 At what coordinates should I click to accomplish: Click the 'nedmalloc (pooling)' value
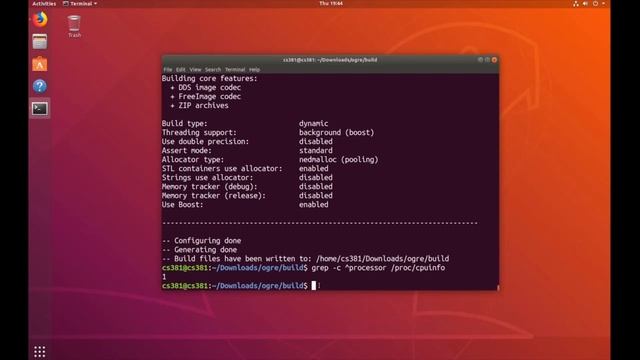(338, 159)
